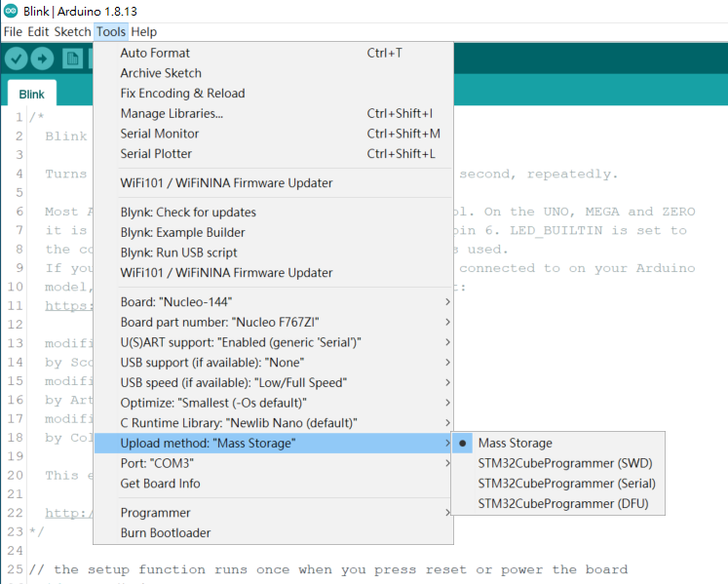Click the Verify checkmark toolbar icon
728x584 pixels.
click(x=17, y=58)
